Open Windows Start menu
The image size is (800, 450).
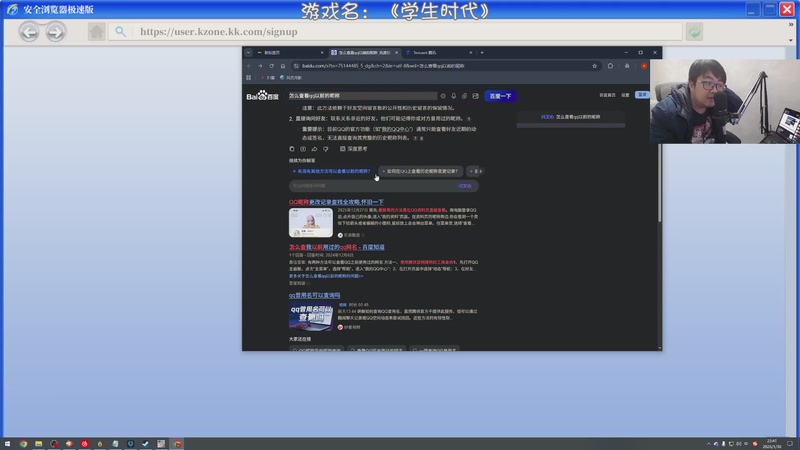tap(7, 444)
